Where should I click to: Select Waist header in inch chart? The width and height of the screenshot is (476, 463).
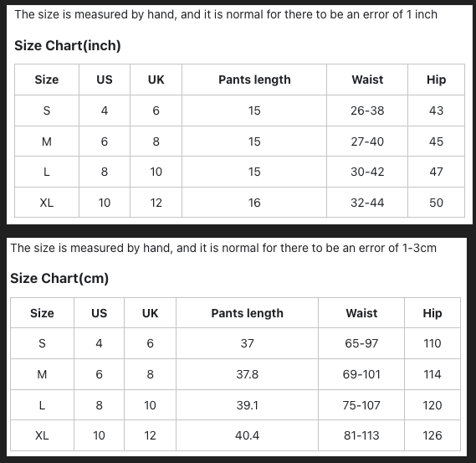pos(367,80)
